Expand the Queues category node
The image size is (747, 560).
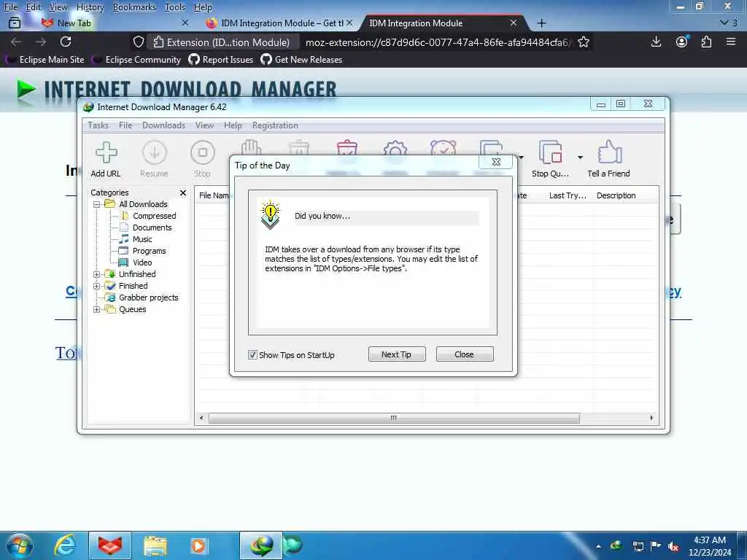97,309
